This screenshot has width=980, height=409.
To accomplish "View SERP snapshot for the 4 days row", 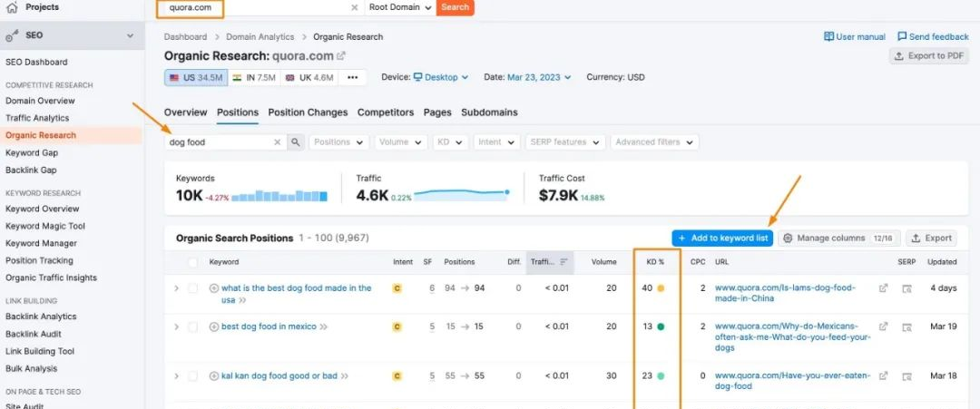I will (906, 288).
